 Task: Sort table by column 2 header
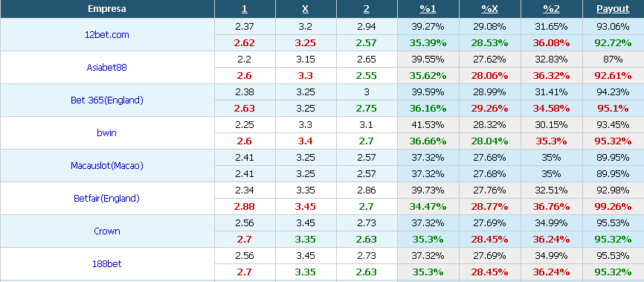[x=367, y=9]
